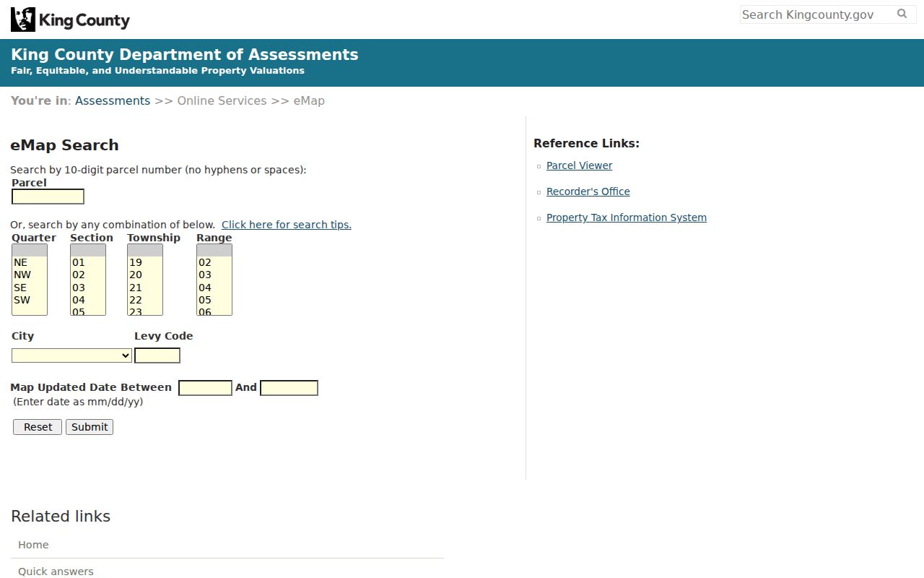The image size is (924, 578).
Task: Pick Range 04 from the list
Action: coord(214,288)
